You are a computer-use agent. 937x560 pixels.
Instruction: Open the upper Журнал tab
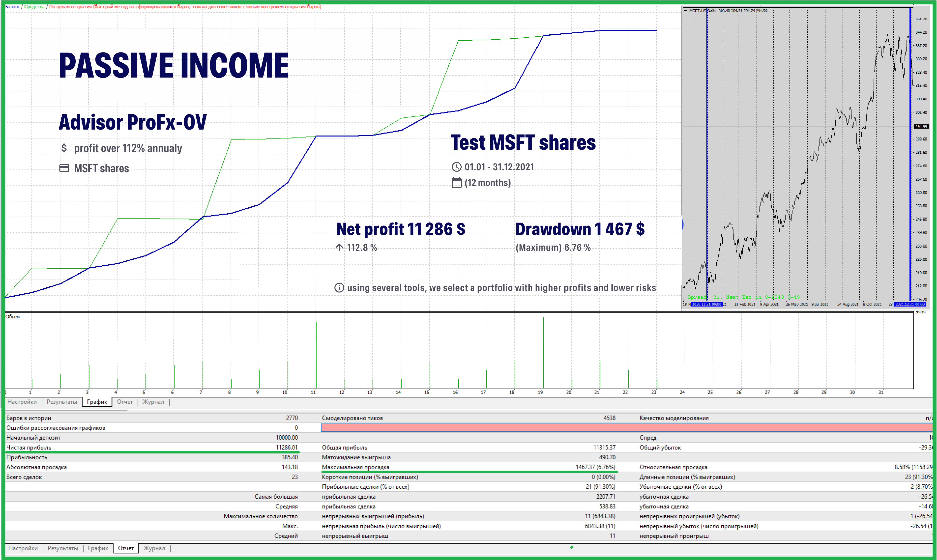pos(153,402)
